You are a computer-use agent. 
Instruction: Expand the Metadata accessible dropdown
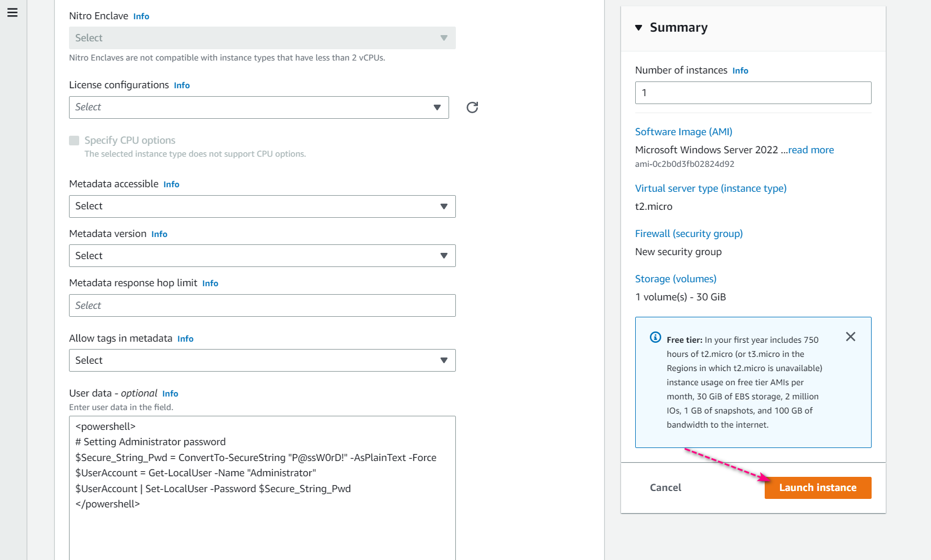(262, 206)
